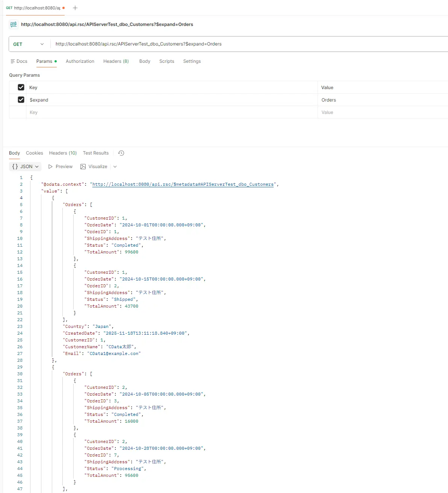This screenshot has width=448, height=493.
Task: Open the GET method dropdown
Action: (29, 44)
